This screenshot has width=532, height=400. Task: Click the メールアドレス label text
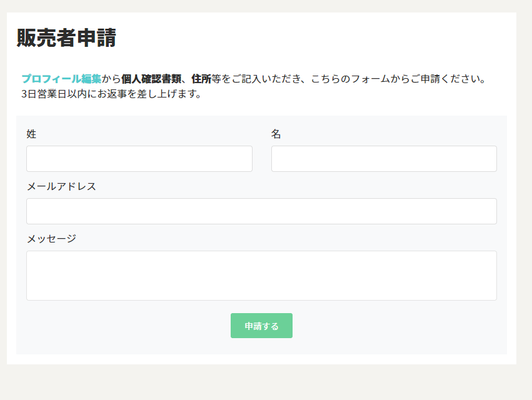[61, 186]
